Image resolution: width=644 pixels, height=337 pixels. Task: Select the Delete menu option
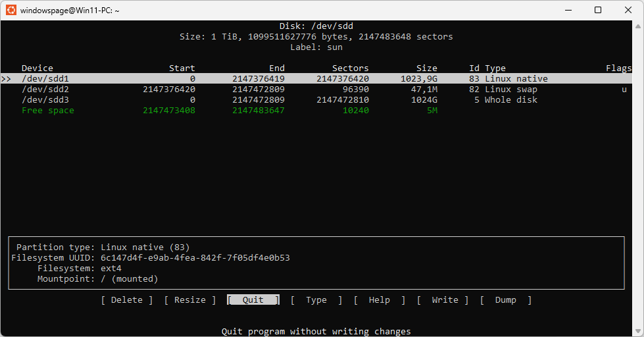126,300
